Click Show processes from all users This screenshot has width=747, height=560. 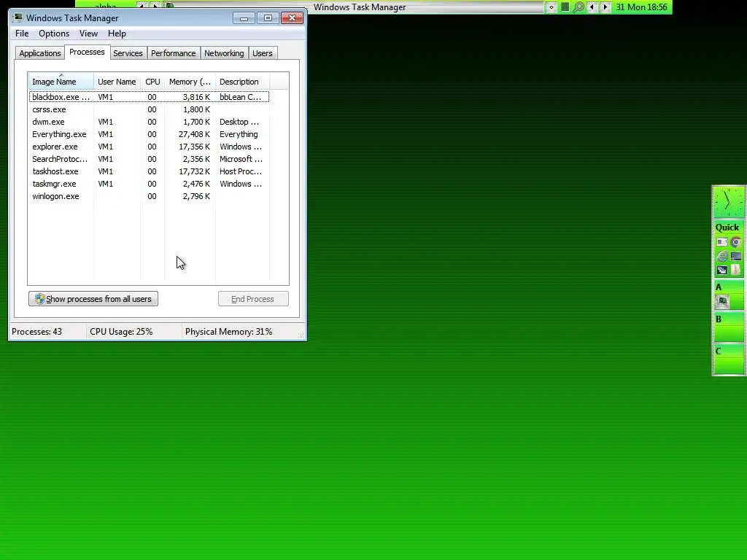(93, 299)
